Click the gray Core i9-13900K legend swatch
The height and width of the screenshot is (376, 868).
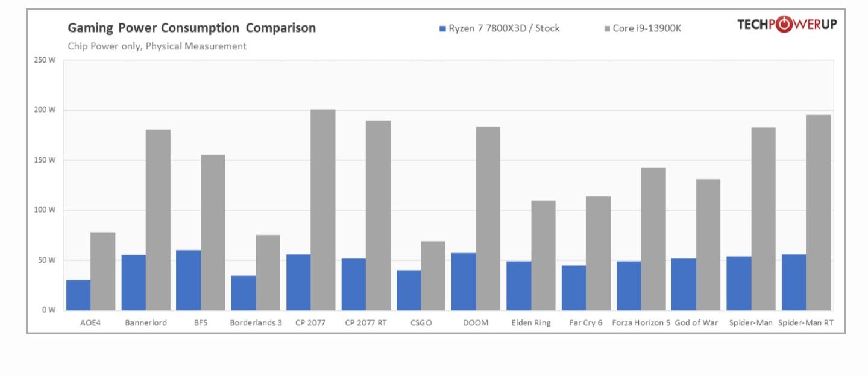pos(606,28)
